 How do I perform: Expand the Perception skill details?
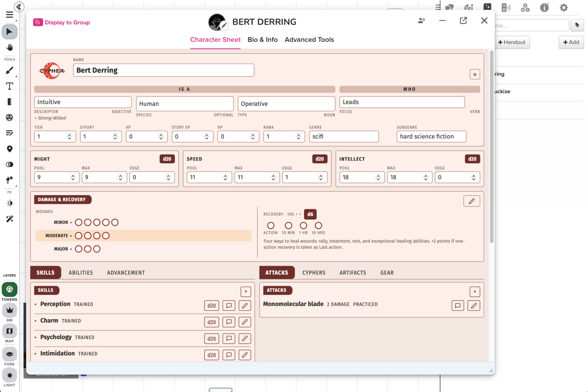pyautogui.click(x=36, y=304)
